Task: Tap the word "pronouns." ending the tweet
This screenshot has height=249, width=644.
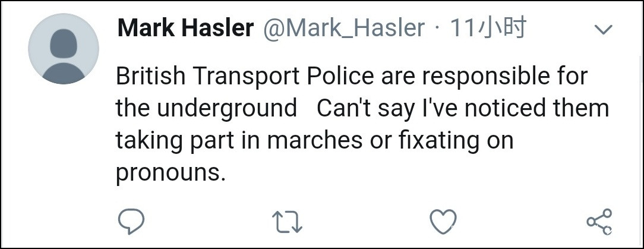Action: tap(171, 173)
